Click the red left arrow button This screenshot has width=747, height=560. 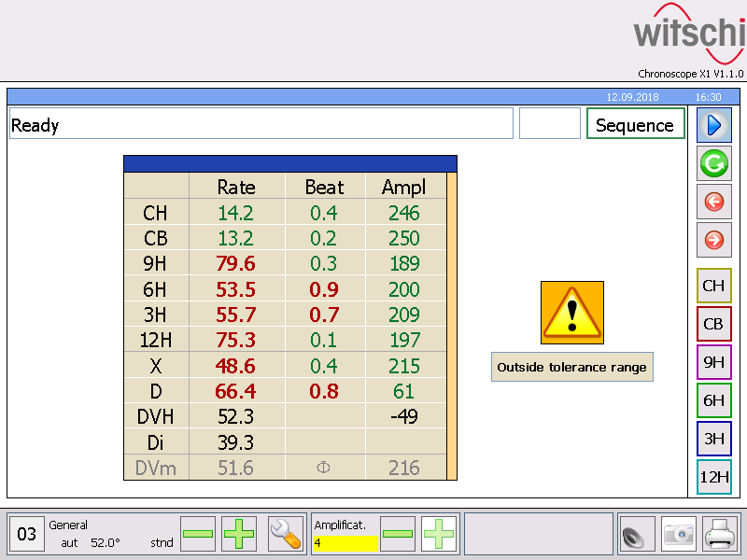[714, 202]
